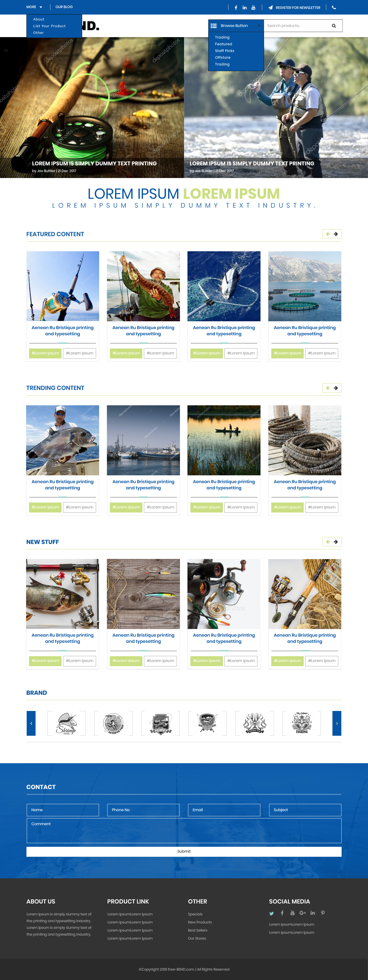The width and height of the screenshot is (368, 980).
Task: Click the phone icon in top bar
Action: pos(334,7)
